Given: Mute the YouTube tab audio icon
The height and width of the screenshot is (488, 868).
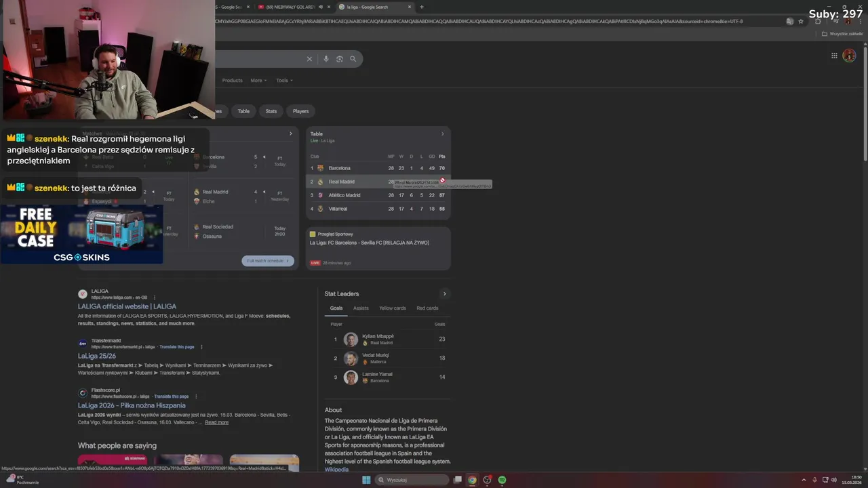Looking at the screenshot, I should [320, 7].
